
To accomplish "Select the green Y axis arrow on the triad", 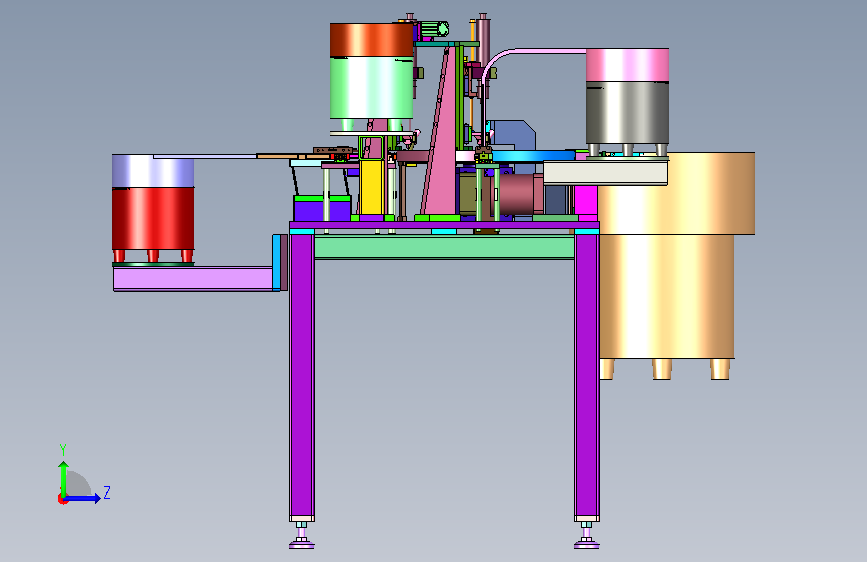I will 64,478.
